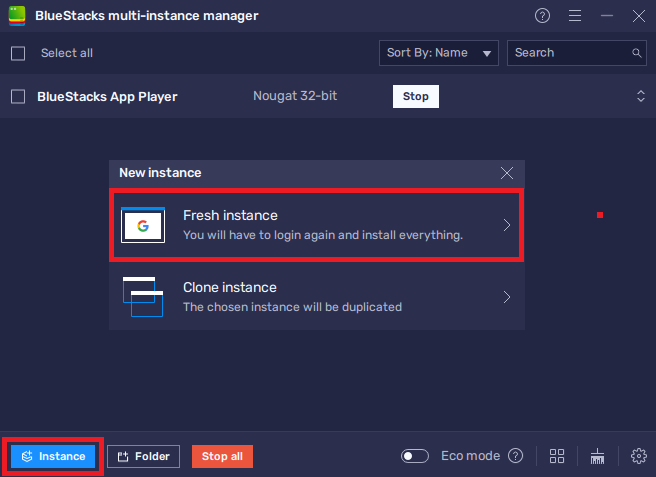Create a new Folder
This screenshot has height=477, width=656.
144,456
